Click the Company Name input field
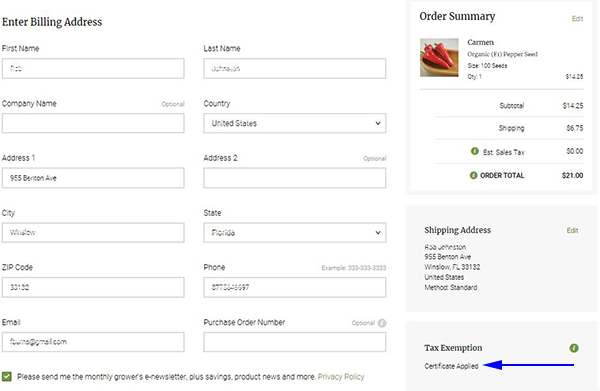This screenshot has height=391, width=600. tap(93, 123)
